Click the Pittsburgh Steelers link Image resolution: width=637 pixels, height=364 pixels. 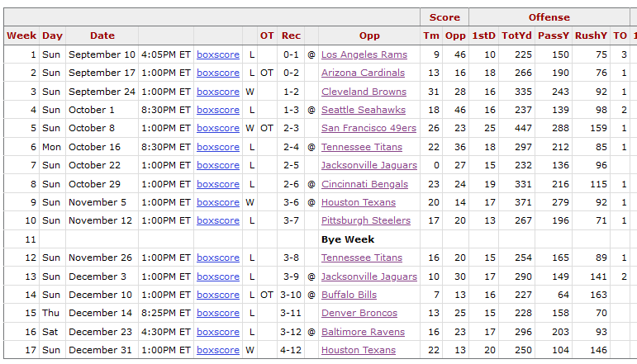coord(366,220)
